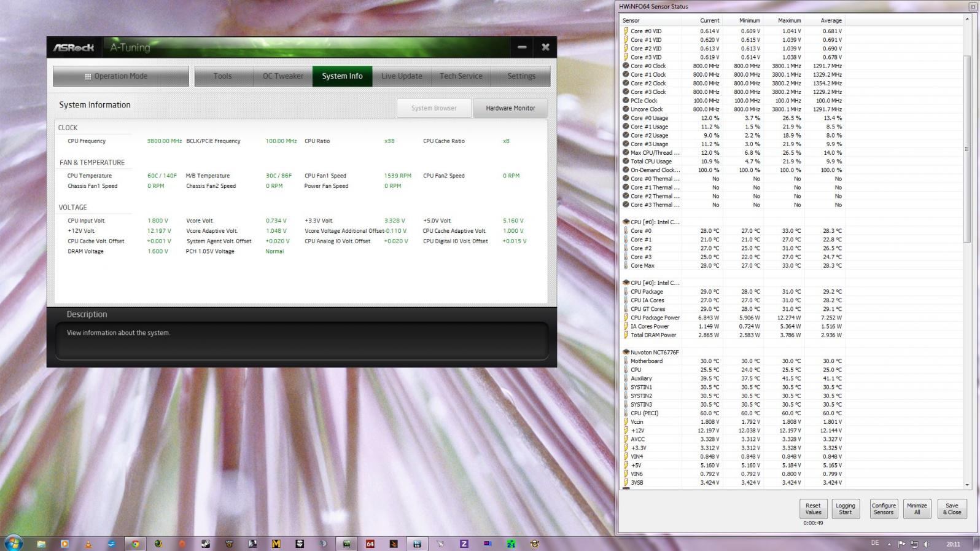Select the Uncore Clock sensor row
980x551 pixels.
tap(733, 109)
